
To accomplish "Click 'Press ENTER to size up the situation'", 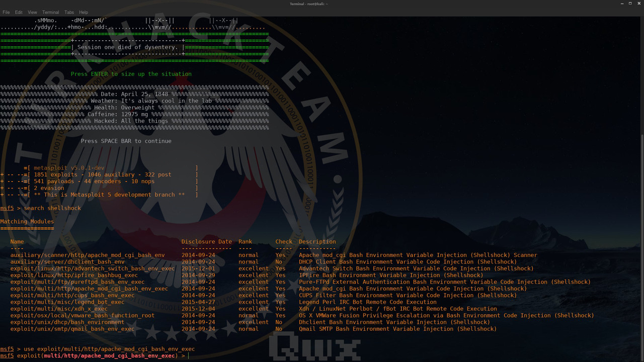I will click(131, 74).
